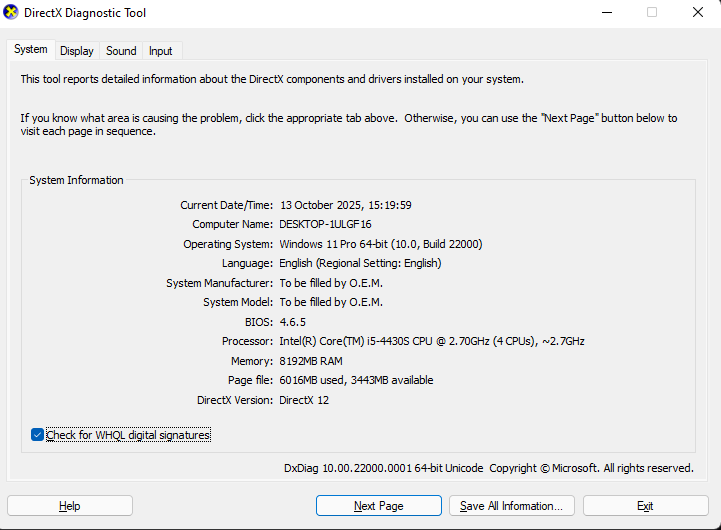Click language value 'English (Regional Setting: English)'
Screen dimensions: 721x530
pyautogui.click(x=360, y=263)
